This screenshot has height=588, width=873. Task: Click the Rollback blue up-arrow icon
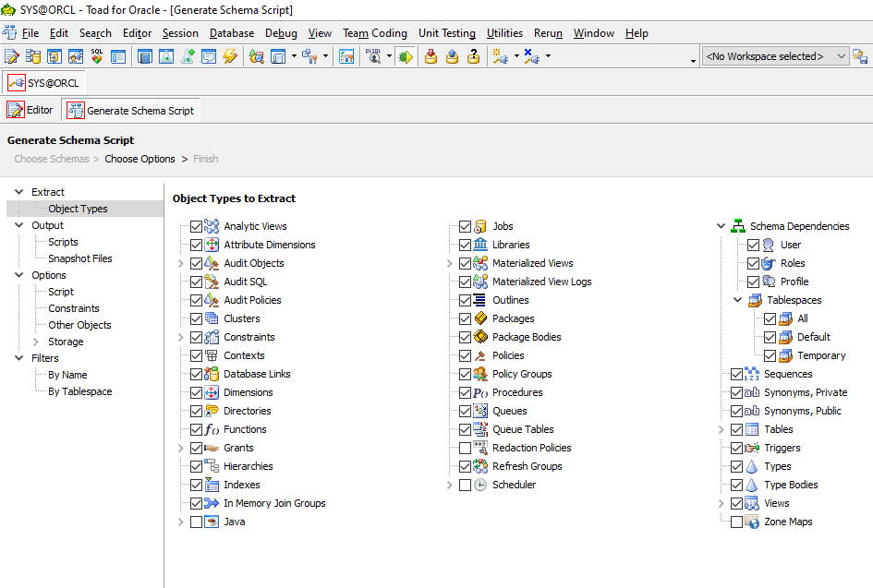452,56
